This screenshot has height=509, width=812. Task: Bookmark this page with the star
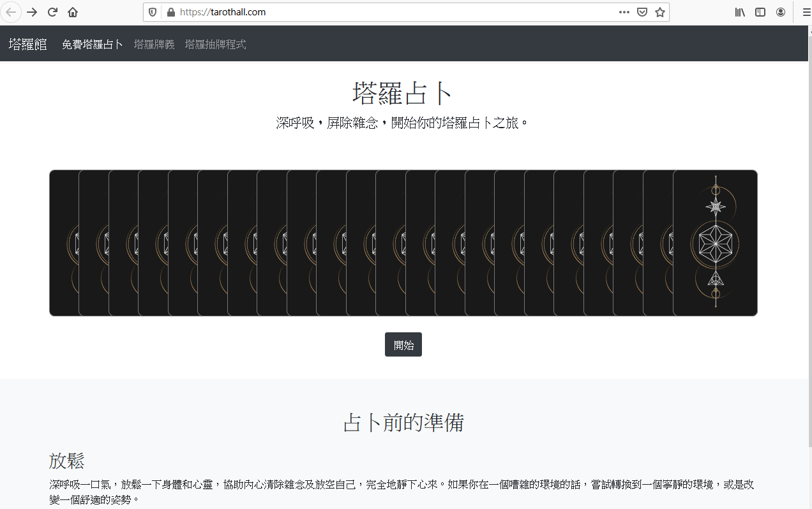coord(660,12)
